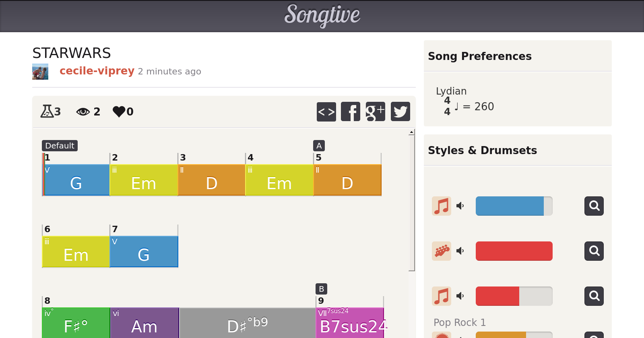644x338 pixels.
Task: Search styles for first instrument track
Action: pyautogui.click(x=594, y=206)
